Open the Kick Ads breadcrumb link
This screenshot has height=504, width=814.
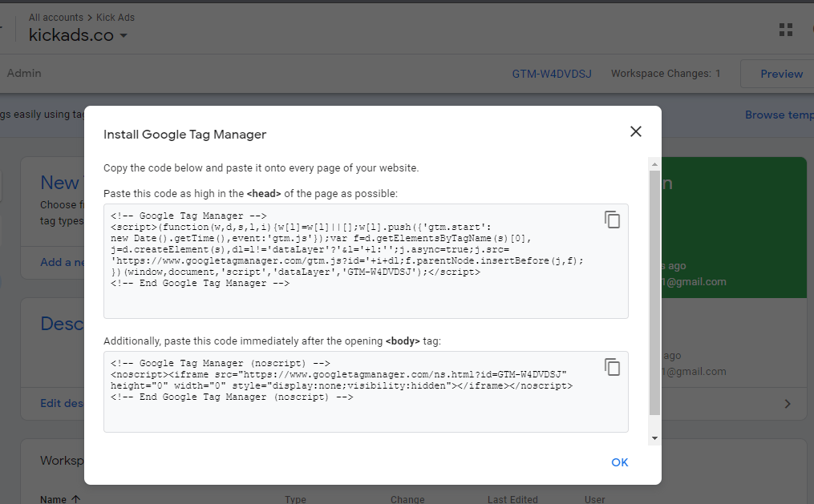(115, 18)
